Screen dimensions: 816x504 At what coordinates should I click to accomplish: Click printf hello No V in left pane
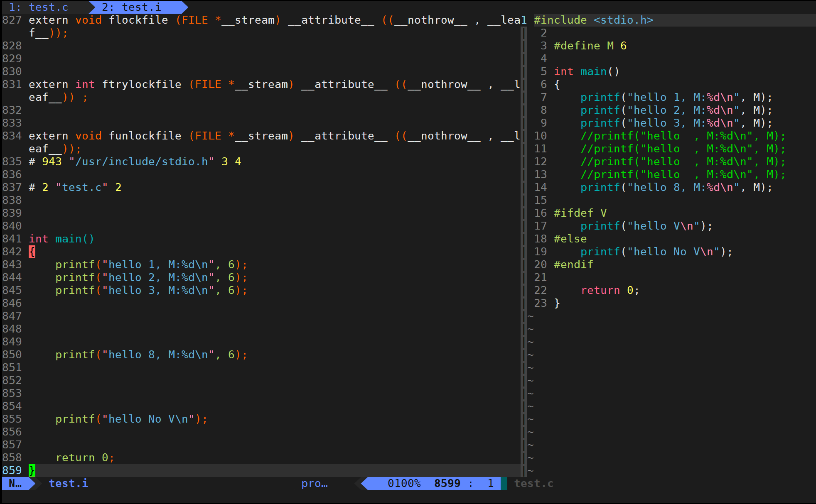click(x=131, y=419)
